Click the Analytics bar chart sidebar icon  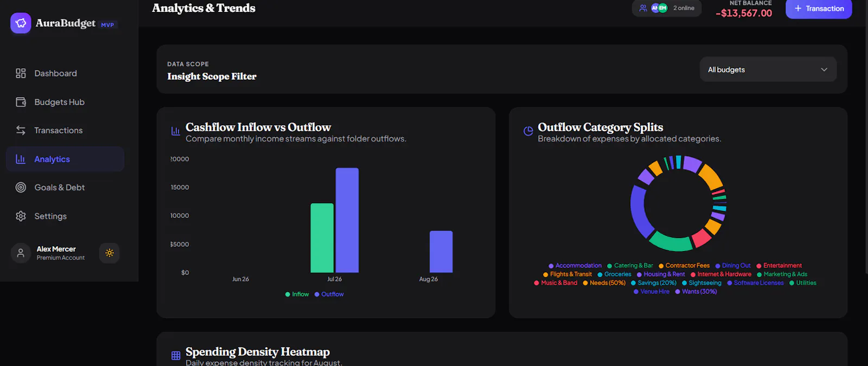pos(21,159)
